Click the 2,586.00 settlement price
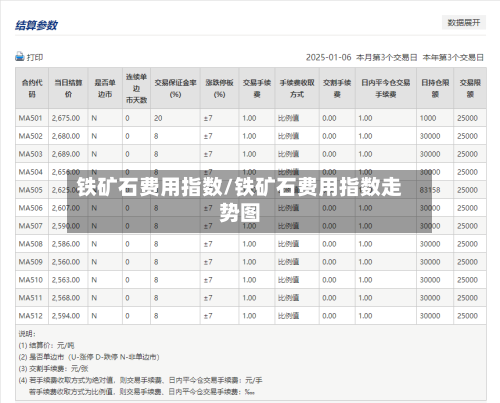Image resolution: width=500 pixels, height=403 pixels. pyautogui.click(x=66, y=244)
